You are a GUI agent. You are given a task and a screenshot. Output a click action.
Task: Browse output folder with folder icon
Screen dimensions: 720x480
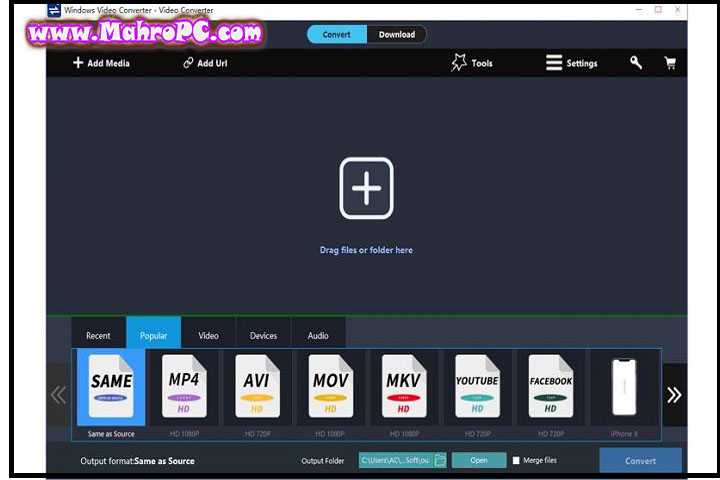click(440, 460)
